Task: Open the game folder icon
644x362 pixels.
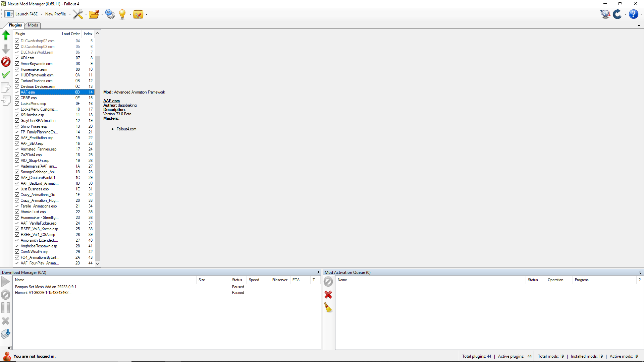Action: tap(94, 14)
